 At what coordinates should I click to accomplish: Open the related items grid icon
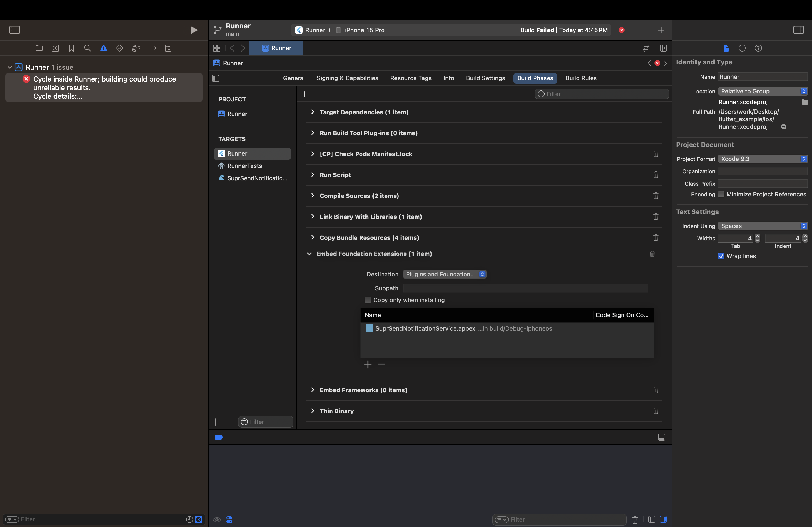tap(217, 48)
